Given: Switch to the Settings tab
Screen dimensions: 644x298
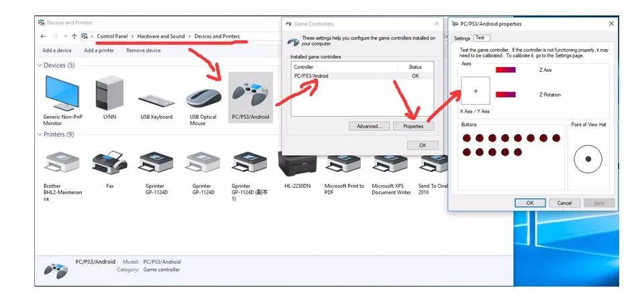Looking at the screenshot, I should click(462, 38).
